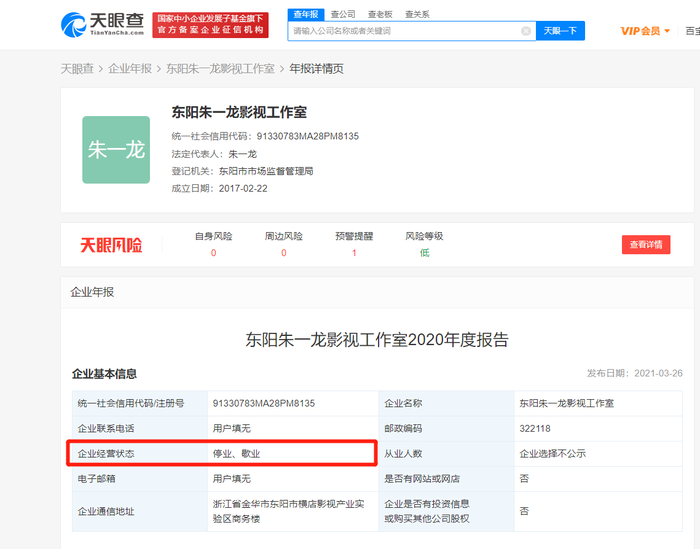This screenshot has width=700, height=549.
Task: Click the 查看详情 red button
Action: coord(645,245)
